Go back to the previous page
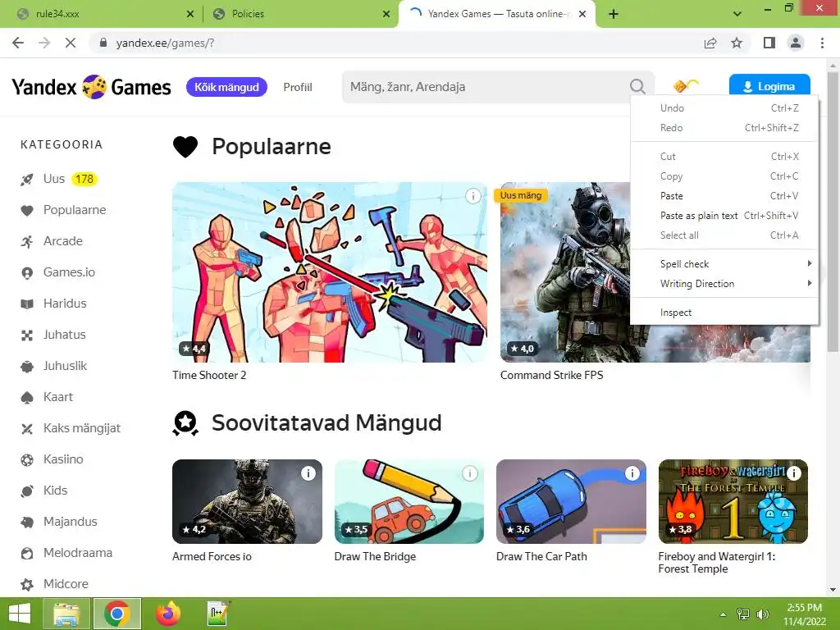The image size is (840, 630). point(18,43)
